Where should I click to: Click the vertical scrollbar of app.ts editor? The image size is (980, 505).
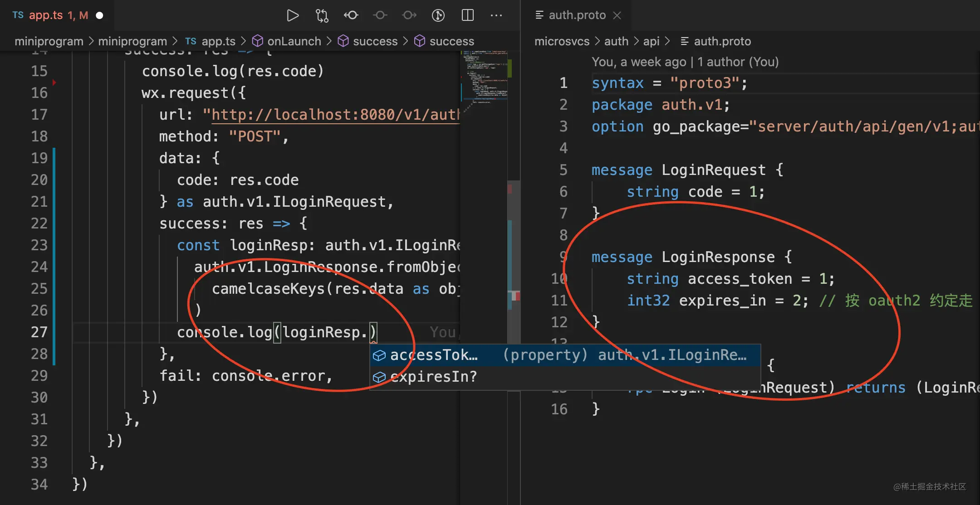point(514,263)
